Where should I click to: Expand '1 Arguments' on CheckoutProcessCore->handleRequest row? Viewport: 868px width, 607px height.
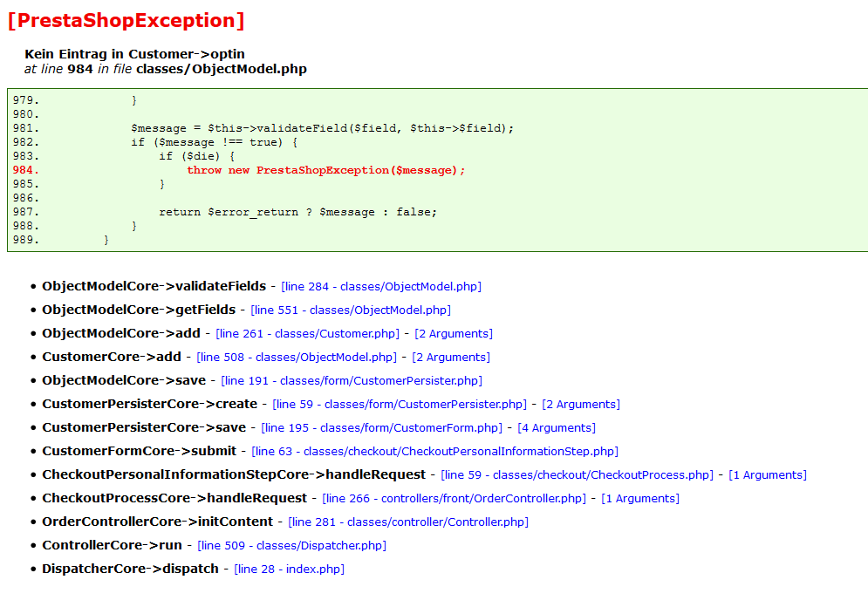pos(640,498)
